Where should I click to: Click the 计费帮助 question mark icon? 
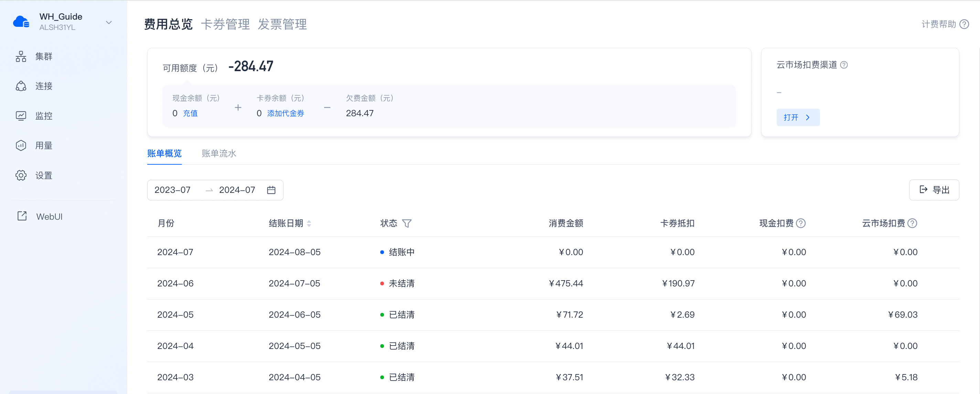pos(964,24)
